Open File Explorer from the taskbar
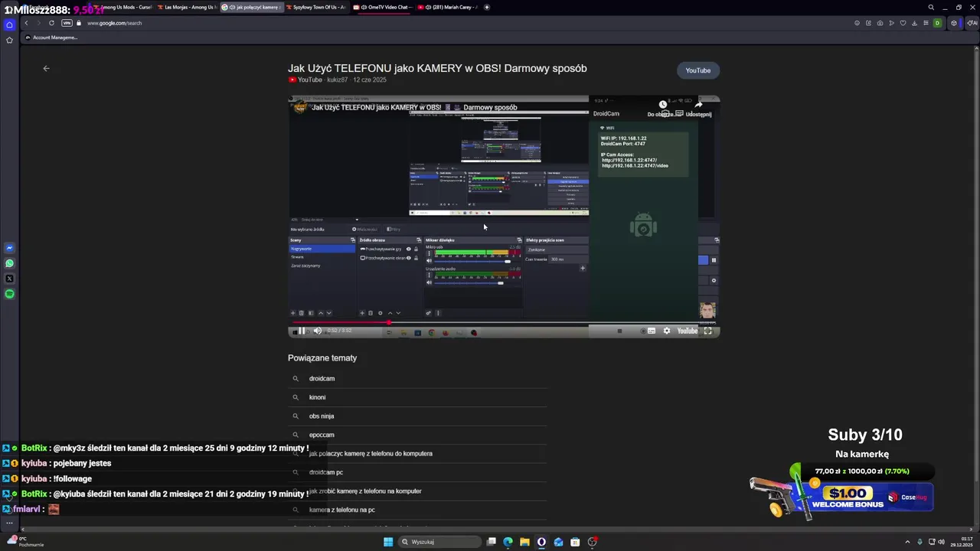Viewport: 980px width, 551px height. (524, 542)
